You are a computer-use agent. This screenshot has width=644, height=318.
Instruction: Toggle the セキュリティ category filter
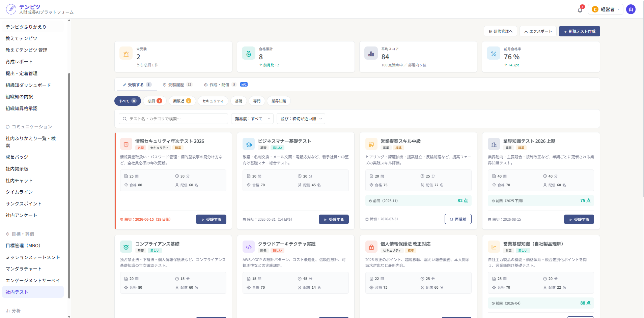[x=213, y=101]
